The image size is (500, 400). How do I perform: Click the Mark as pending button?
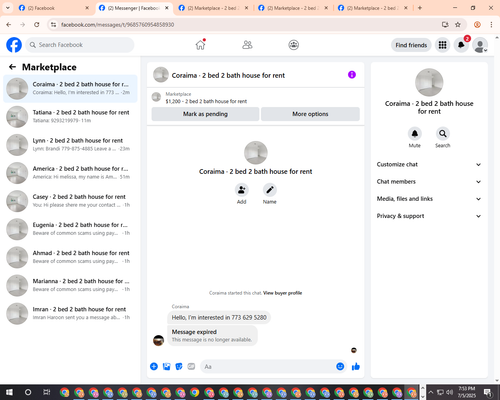coord(205,114)
